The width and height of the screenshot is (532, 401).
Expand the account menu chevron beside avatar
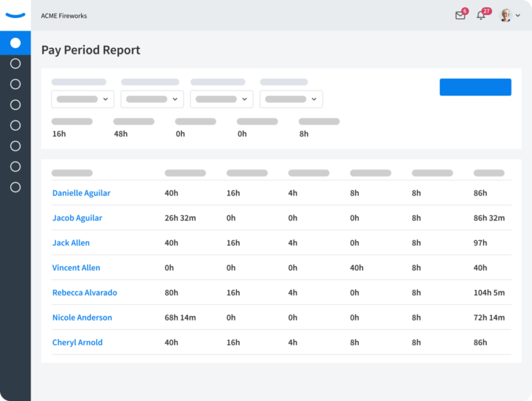[x=517, y=15]
